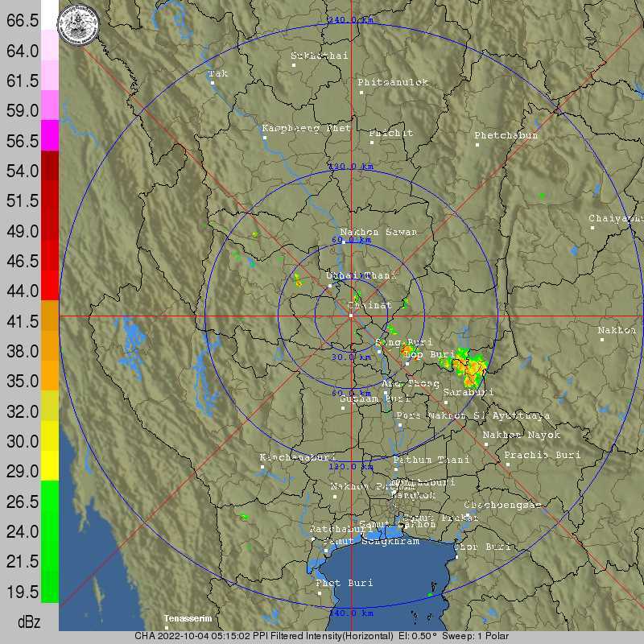Click the top 240.0 km range ring label

[350, 19]
